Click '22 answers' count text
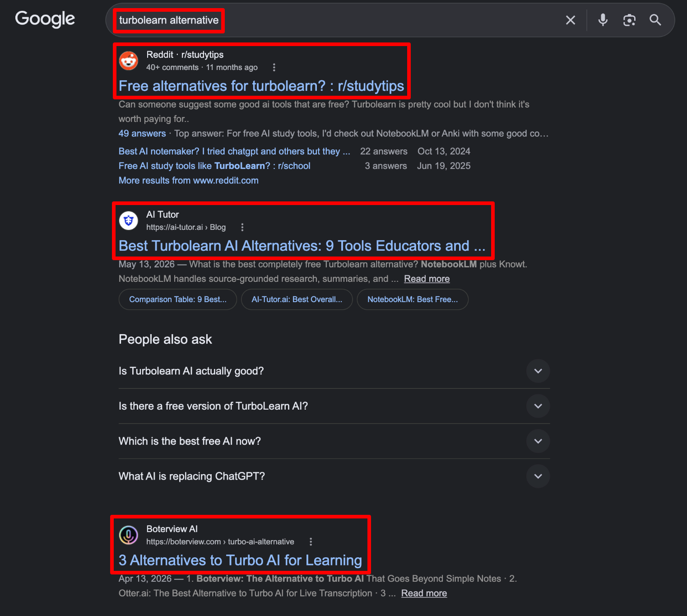The image size is (687, 616). (x=384, y=151)
